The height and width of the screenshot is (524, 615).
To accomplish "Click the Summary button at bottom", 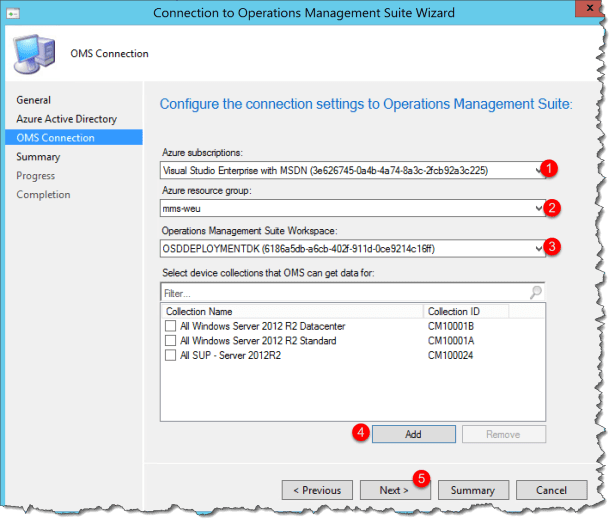I will [x=473, y=490].
